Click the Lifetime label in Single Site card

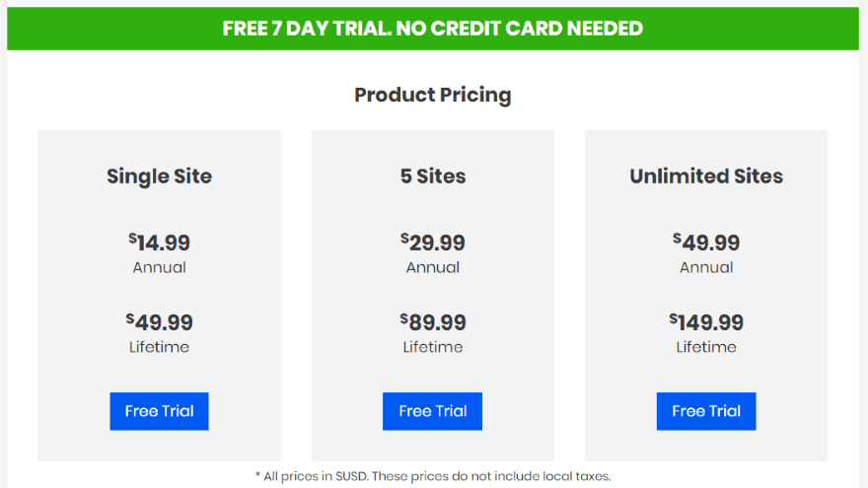160,347
